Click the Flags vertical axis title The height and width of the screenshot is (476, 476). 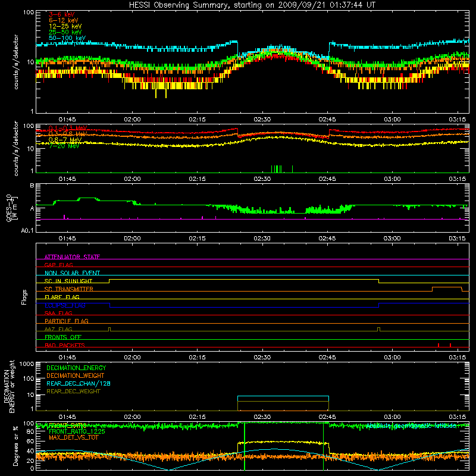point(24,297)
